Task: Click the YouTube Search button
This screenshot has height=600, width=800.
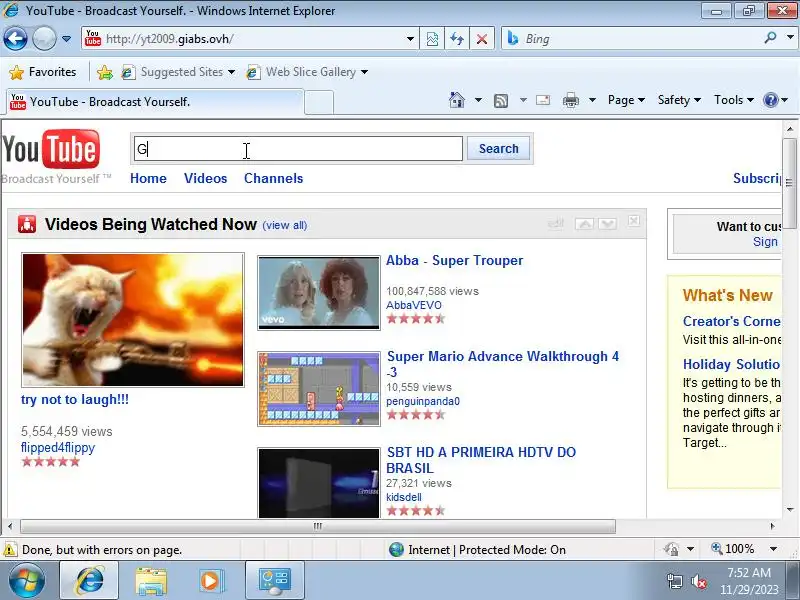Action: coord(498,148)
